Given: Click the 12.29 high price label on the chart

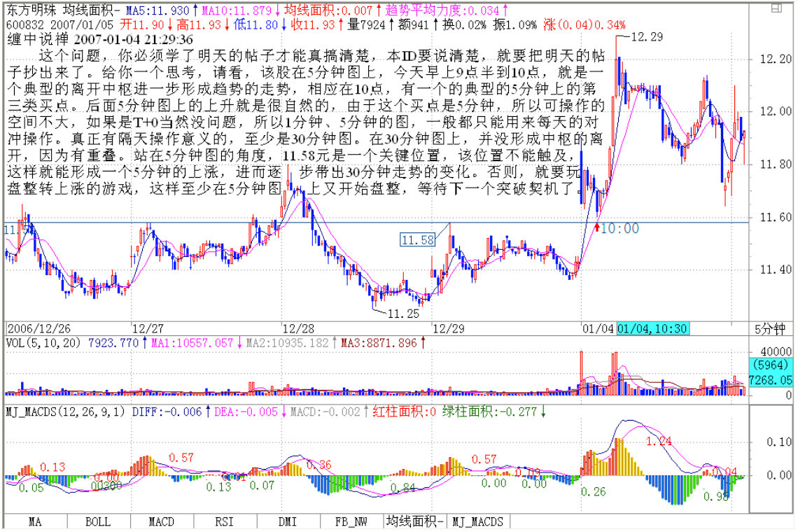Looking at the screenshot, I should [646, 36].
